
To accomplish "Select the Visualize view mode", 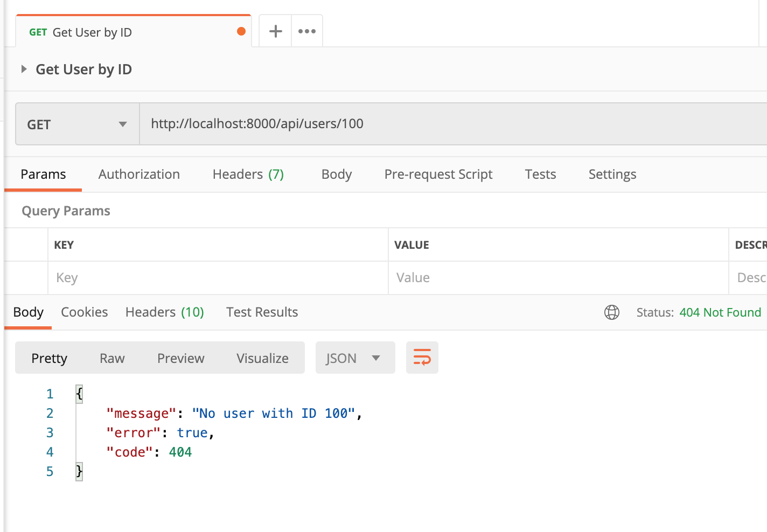I will point(262,358).
